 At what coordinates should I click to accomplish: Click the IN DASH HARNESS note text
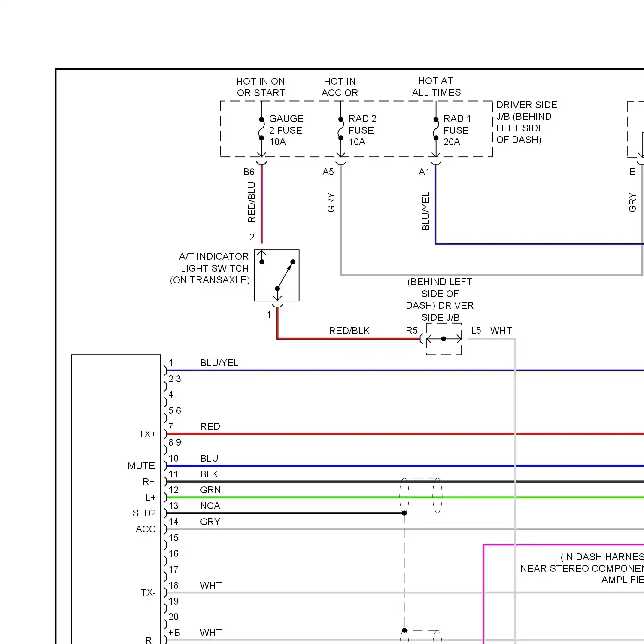coord(582,568)
